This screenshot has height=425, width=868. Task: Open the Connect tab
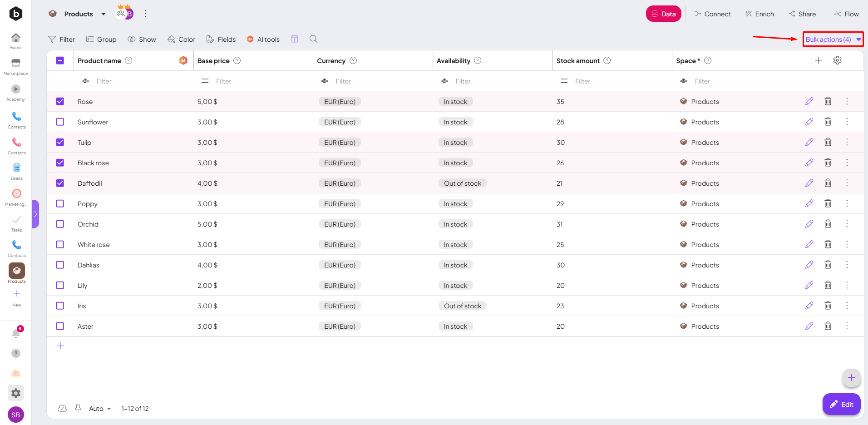tap(712, 14)
